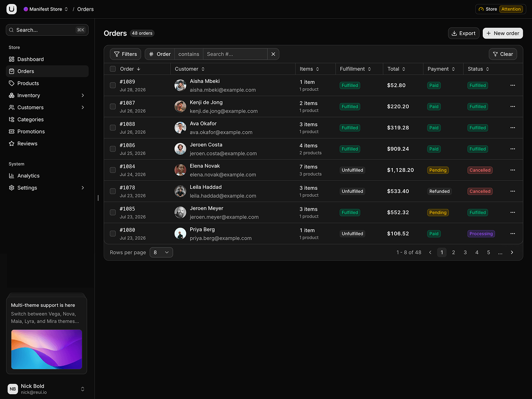Click Leila Haddad's avatar
This screenshot has height=399, width=532.
(180, 191)
